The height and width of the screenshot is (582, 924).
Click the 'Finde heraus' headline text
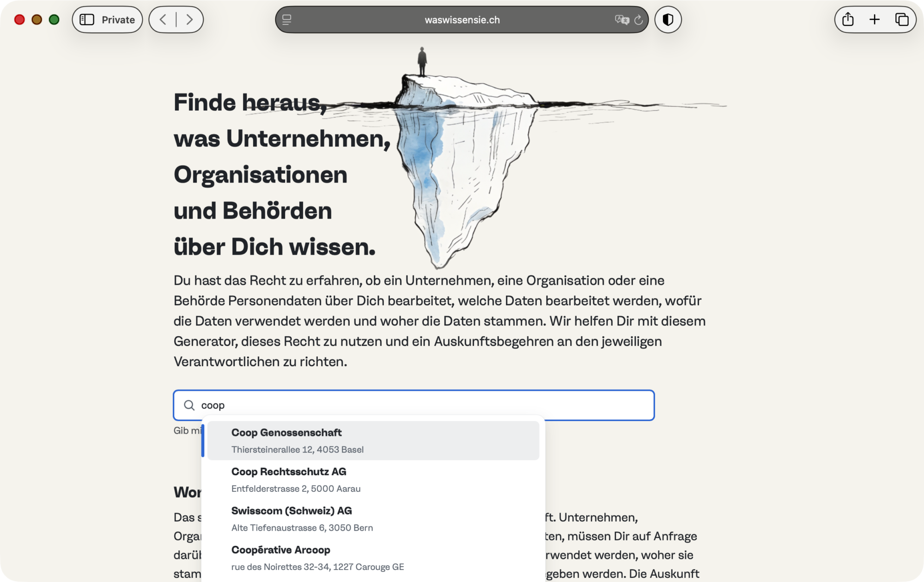pos(250,102)
